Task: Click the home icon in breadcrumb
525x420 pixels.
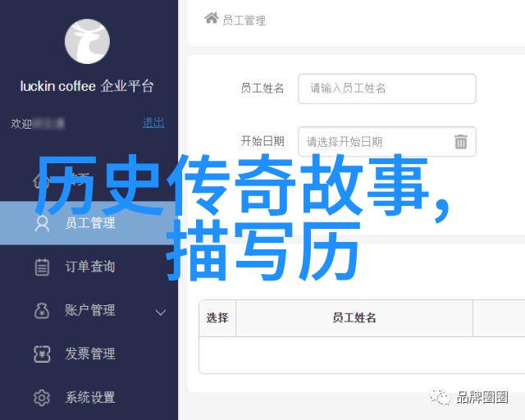Action: [212, 18]
